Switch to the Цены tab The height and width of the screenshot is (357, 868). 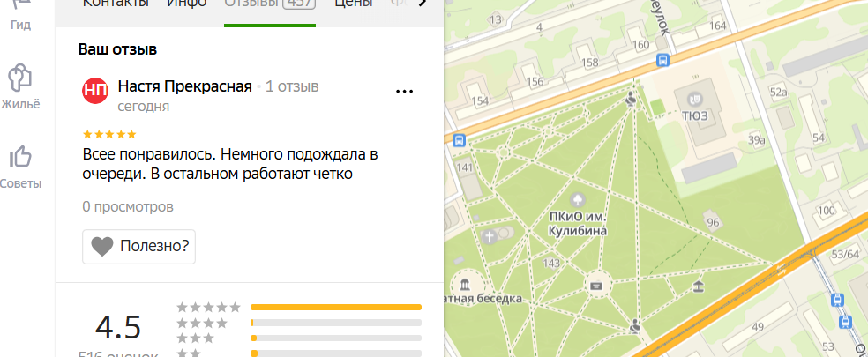pos(353,3)
